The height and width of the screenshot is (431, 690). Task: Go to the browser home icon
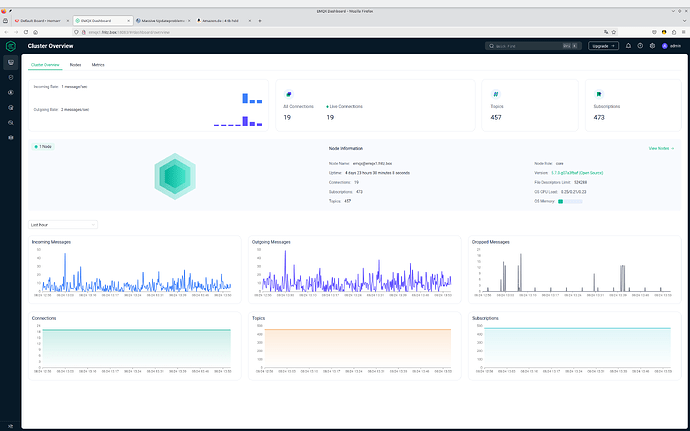pyautogui.click(x=36, y=32)
